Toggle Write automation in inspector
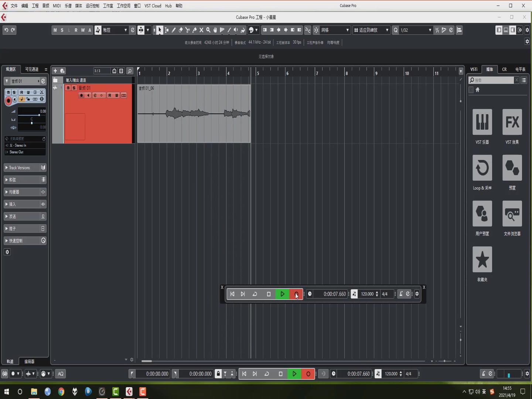 [x=28, y=92]
